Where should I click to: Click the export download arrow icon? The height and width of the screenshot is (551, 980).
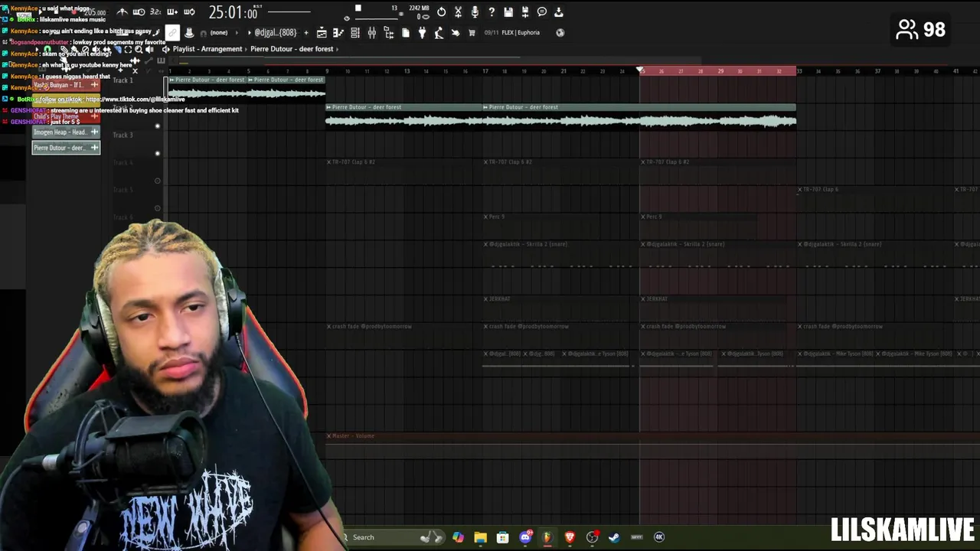[559, 12]
